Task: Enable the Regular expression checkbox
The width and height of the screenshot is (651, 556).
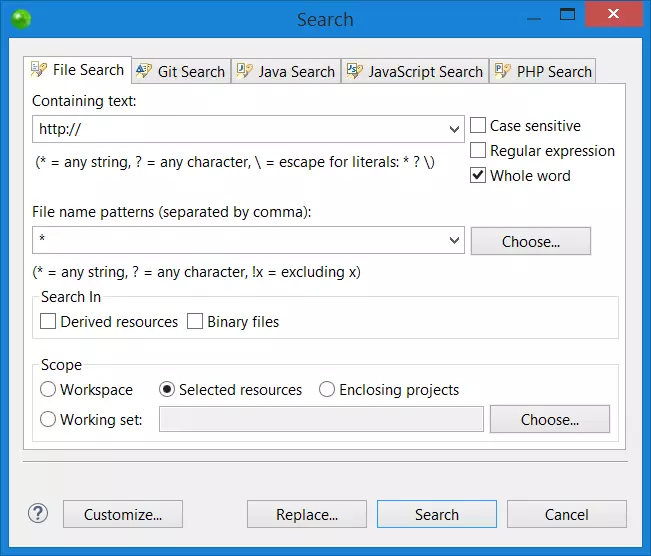Action: tap(477, 150)
